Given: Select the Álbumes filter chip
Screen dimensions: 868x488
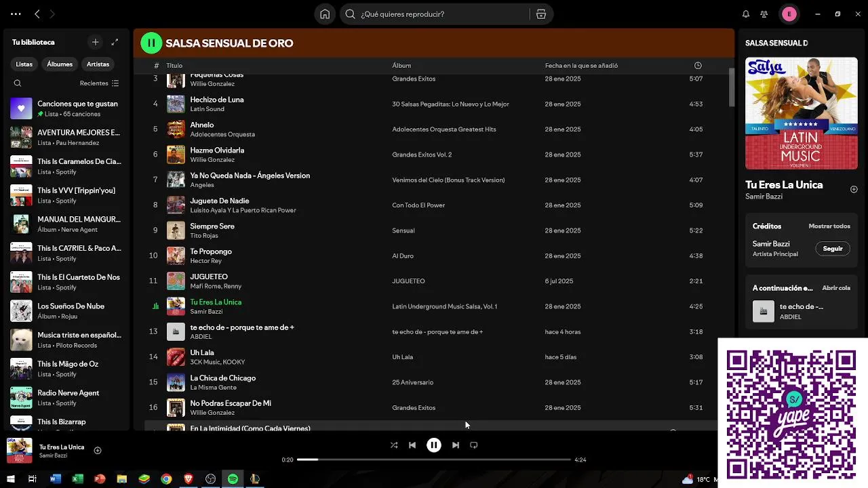Looking at the screenshot, I should 60,64.
